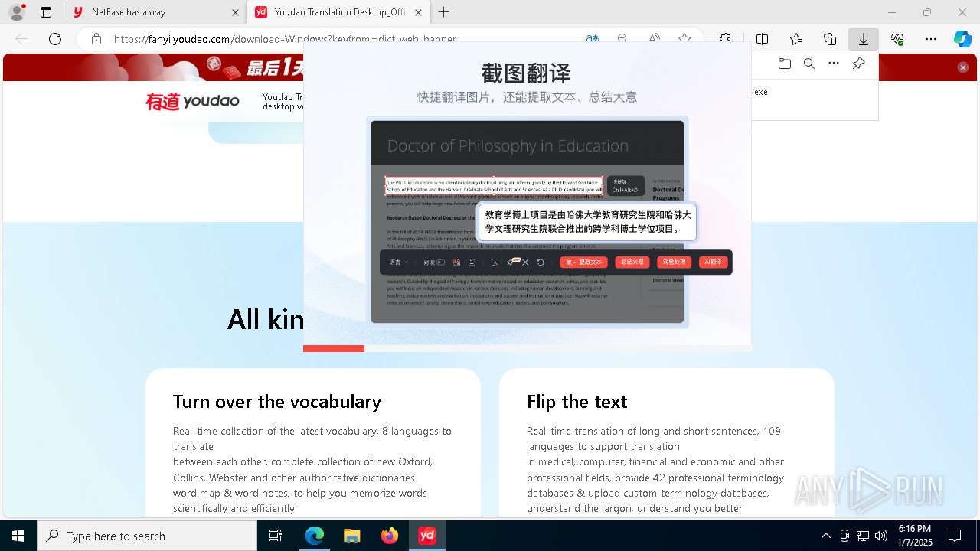Open network status in system tray
Image resolution: width=980 pixels, height=551 pixels.
(x=863, y=536)
